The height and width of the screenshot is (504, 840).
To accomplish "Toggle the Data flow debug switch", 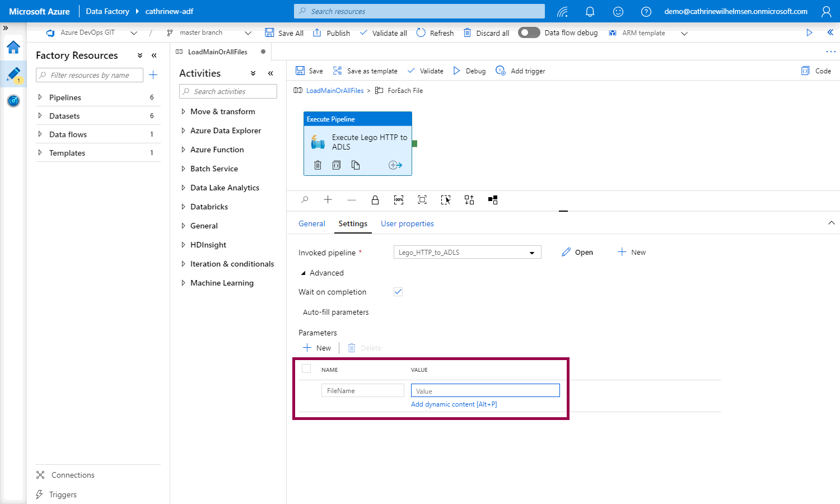I will 529,32.
